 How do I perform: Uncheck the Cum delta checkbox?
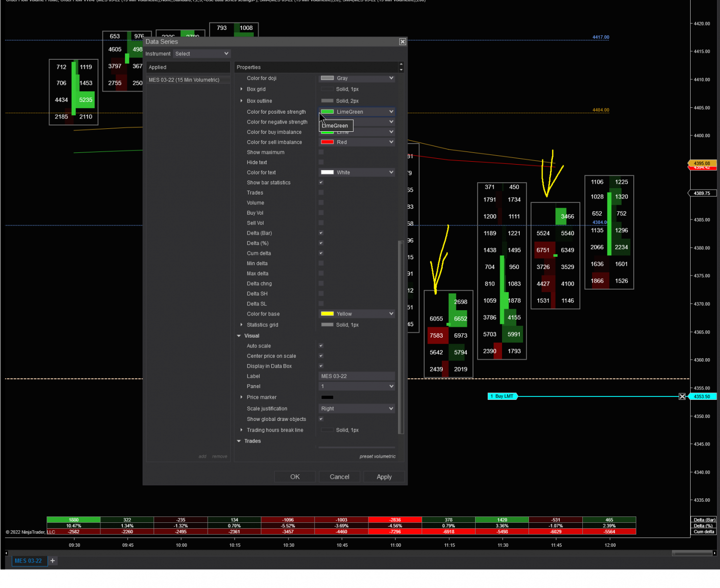tap(321, 253)
